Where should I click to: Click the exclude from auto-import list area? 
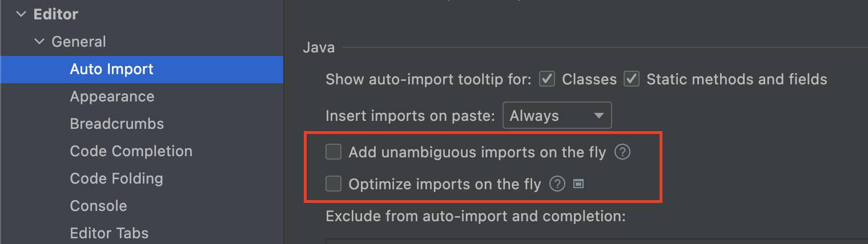click(x=597, y=241)
